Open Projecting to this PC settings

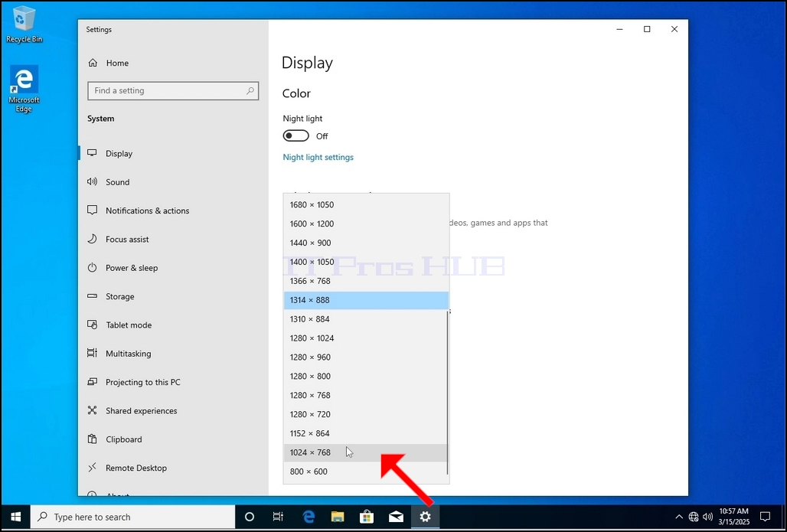pos(173,382)
